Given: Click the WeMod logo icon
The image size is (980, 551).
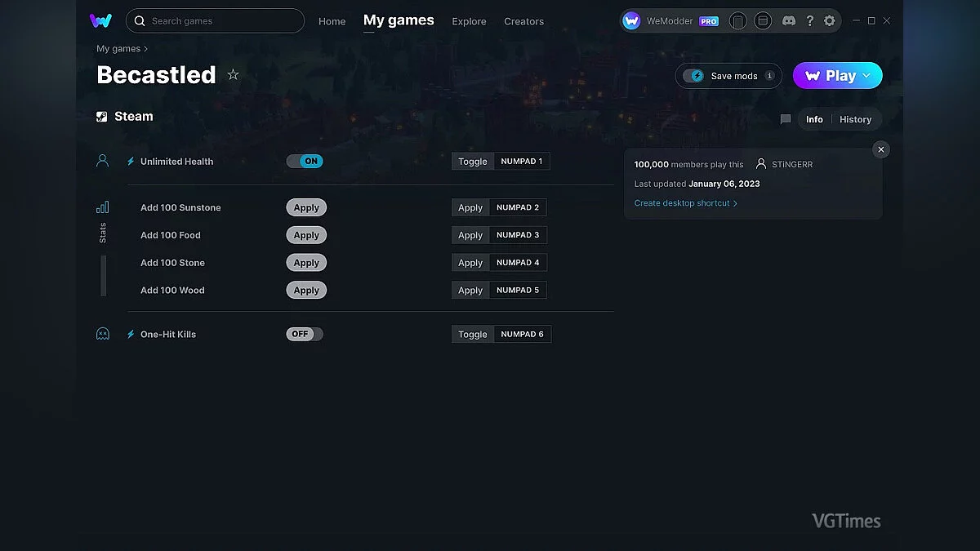Looking at the screenshot, I should pos(100,20).
